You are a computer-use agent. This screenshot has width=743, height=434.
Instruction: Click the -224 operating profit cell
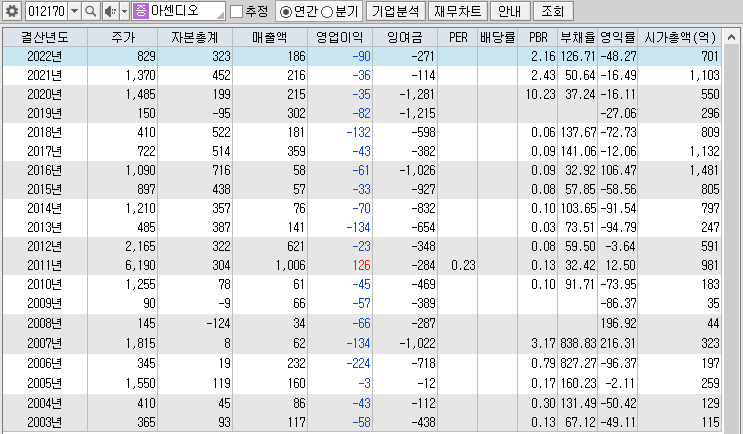tap(358, 363)
